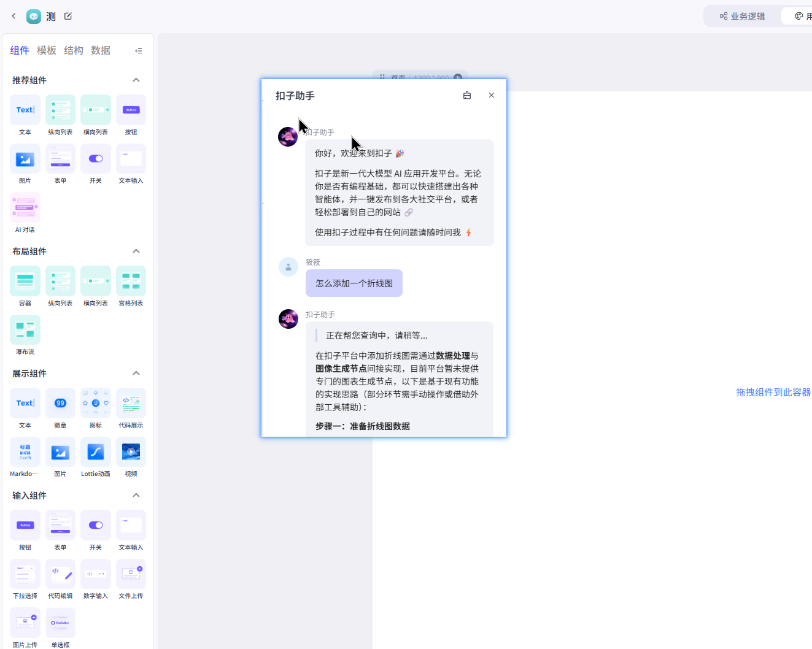Click the 首页 page label above canvas
This screenshot has height=649, width=812.
[398, 77]
